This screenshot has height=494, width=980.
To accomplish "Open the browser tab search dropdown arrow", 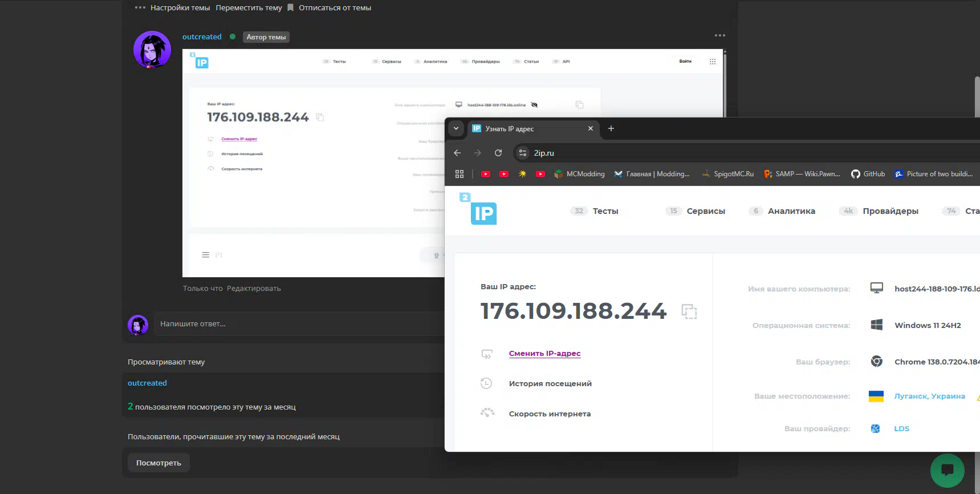I will click(456, 128).
